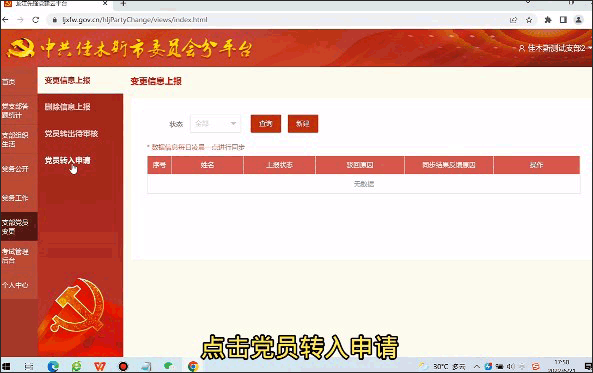Open user account dropdown at top right
This screenshot has height=373, width=593.
click(x=554, y=48)
